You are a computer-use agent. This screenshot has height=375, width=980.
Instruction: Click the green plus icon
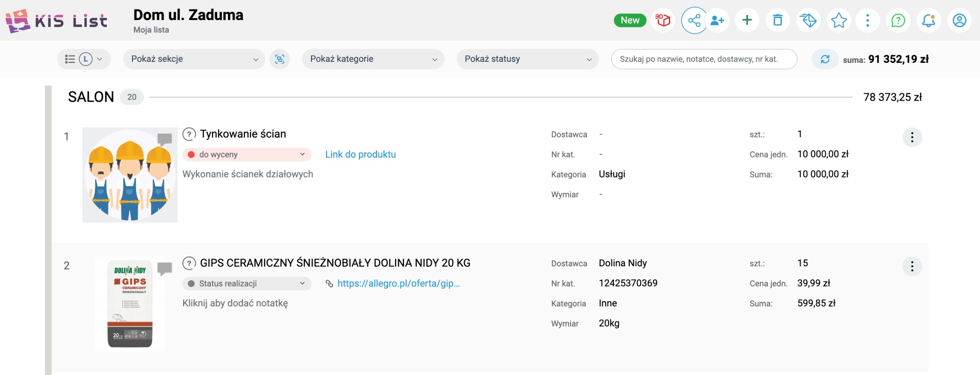tap(747, 21)
